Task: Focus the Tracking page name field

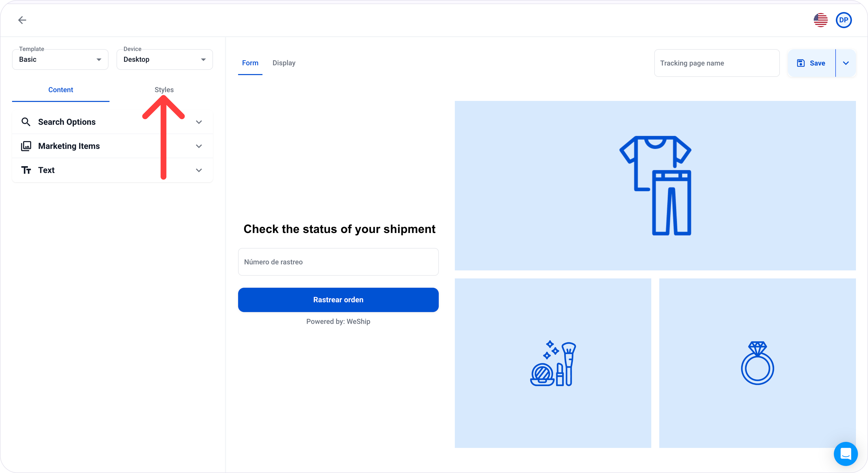Action: point(717,63)
